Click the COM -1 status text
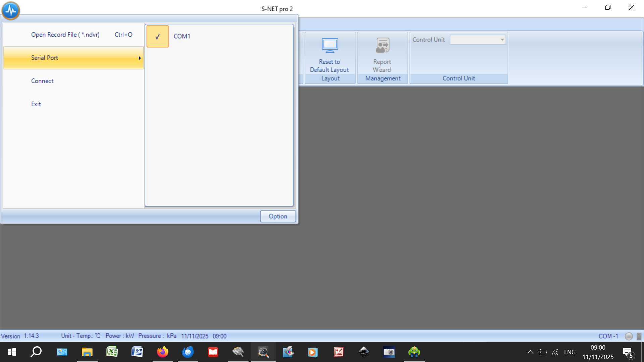The height and width of the screenshot is (362, 644). click(x=608, y=336)
